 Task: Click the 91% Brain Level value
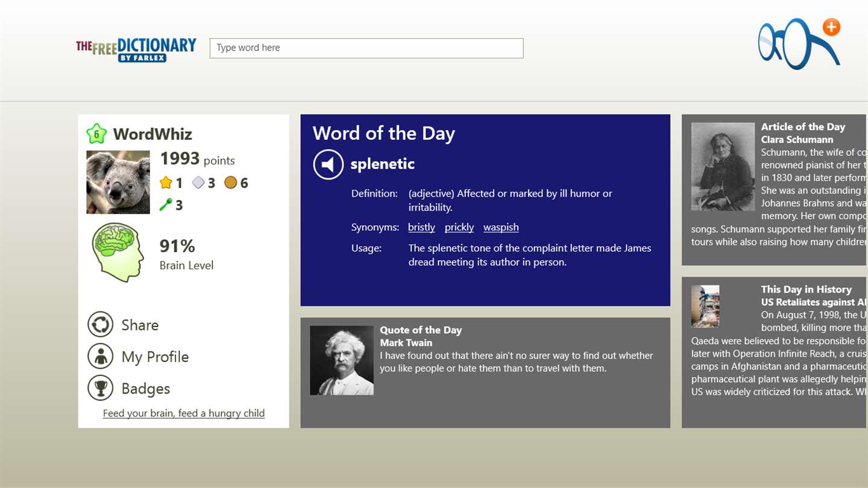point(177,246)
